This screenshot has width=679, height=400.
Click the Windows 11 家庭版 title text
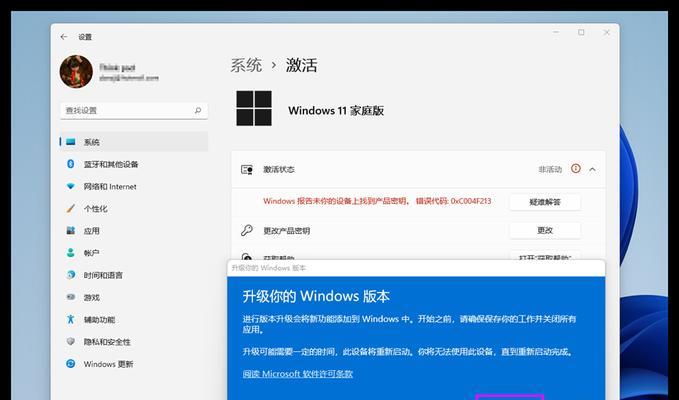click(x=336, y=111)
